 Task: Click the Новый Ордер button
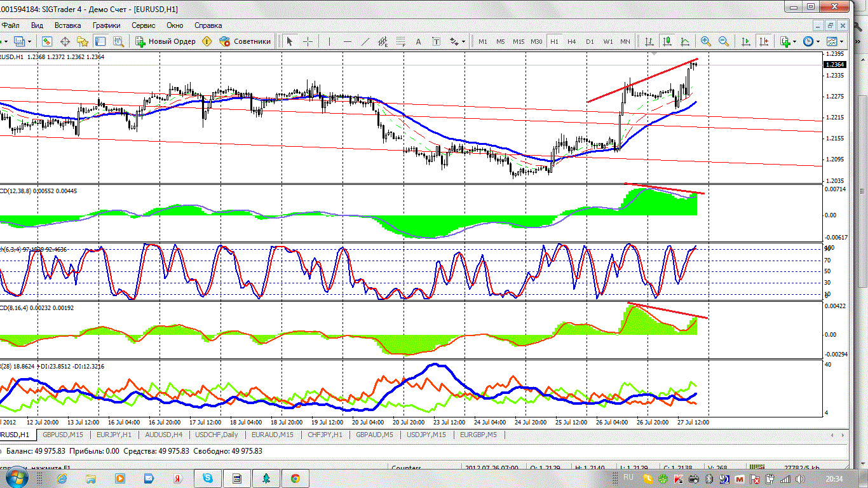[165, 41]
